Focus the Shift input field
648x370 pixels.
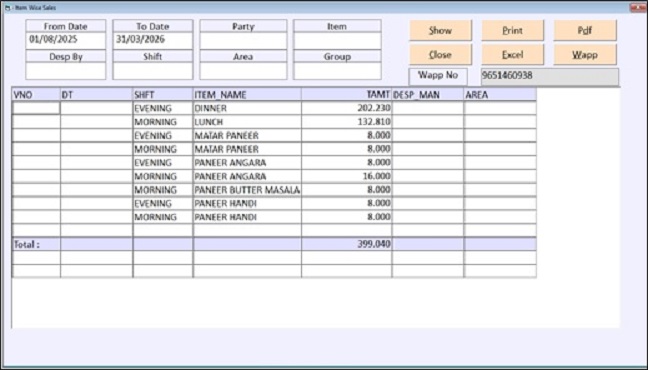point(152,71)
